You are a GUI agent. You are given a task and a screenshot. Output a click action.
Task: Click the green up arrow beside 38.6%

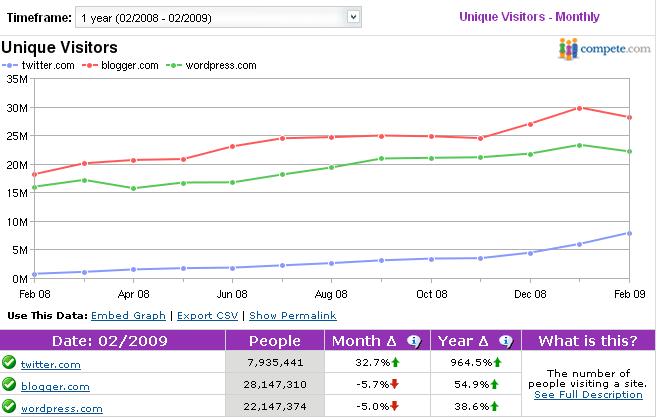pos(494,406)
